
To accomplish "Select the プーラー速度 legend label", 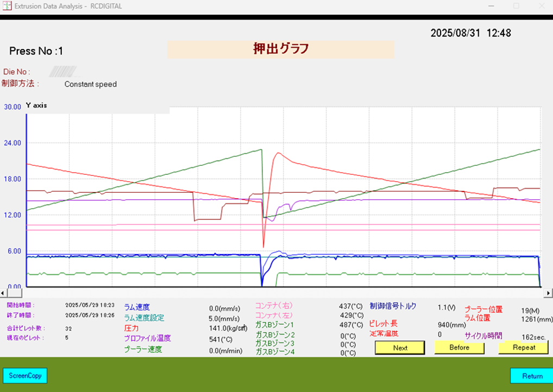I will pyautogui.click(x=143, y=349).
